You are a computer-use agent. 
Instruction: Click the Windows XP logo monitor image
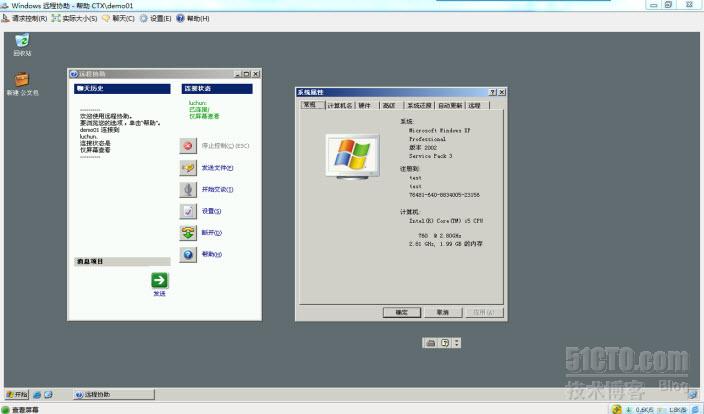tap(352, 157)
